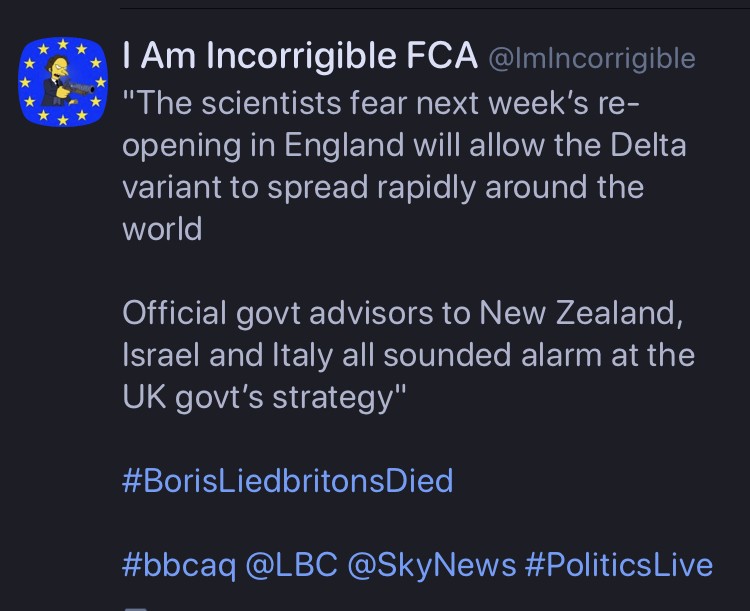Click the @ImIncorrigible handle
The width and height of the screenshot is (750, 611).
coord(590,58)
